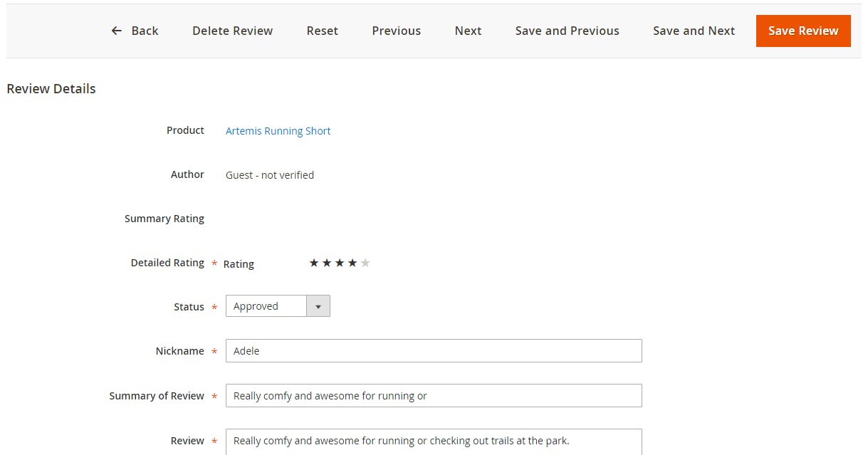Set rating to four stars
Image resolution: width=868 pixels, height=455 pixels.
tap(352, 263)
